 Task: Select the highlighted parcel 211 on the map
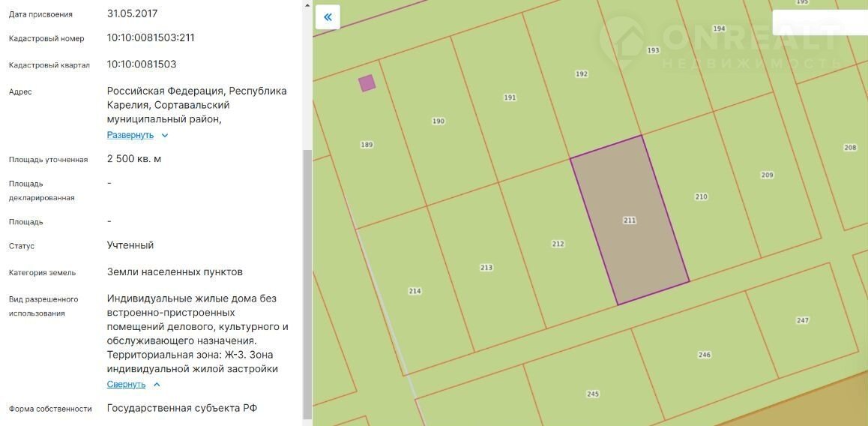click(x=630, y=220)
